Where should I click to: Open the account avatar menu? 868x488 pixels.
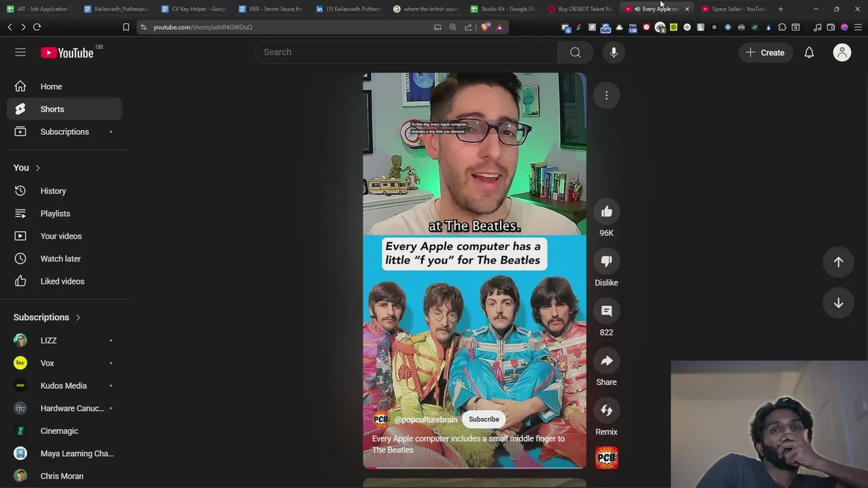coord(842,52)
